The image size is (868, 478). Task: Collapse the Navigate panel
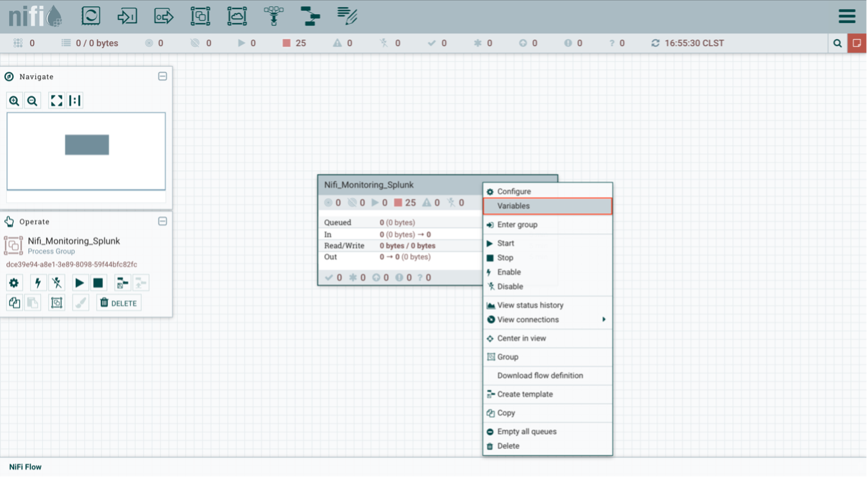point(162,76)
